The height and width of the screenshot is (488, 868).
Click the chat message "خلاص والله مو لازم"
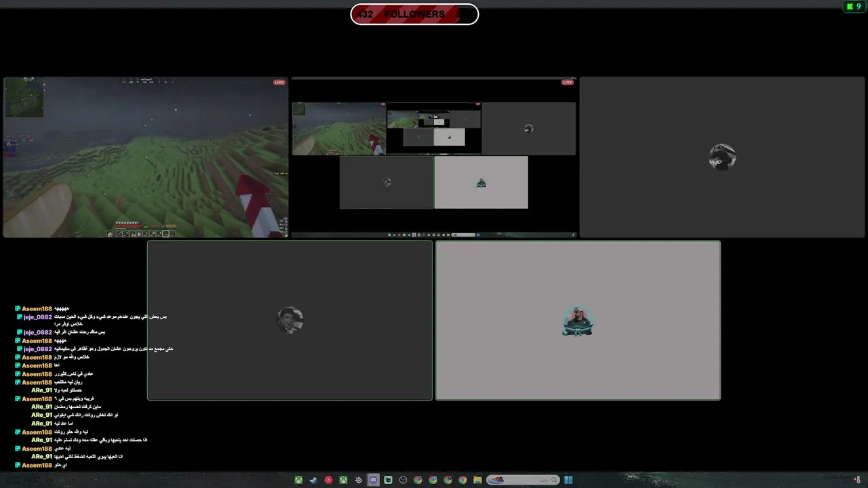point(72,357)
